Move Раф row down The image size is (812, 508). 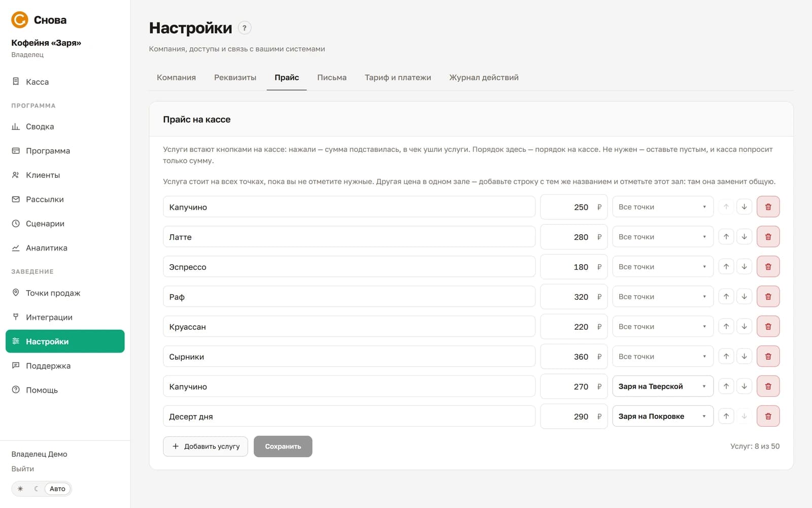744,297
